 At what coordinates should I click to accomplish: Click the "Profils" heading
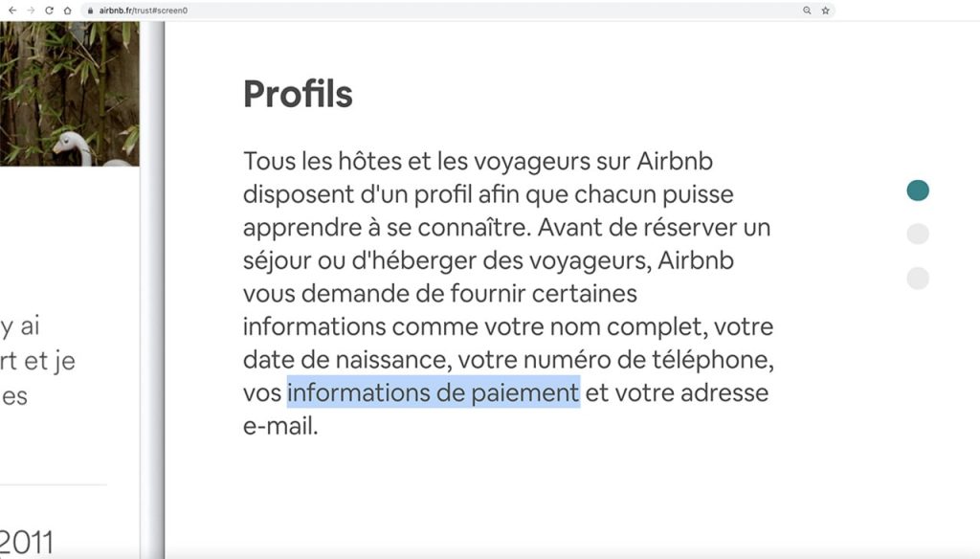click(298, 95)
